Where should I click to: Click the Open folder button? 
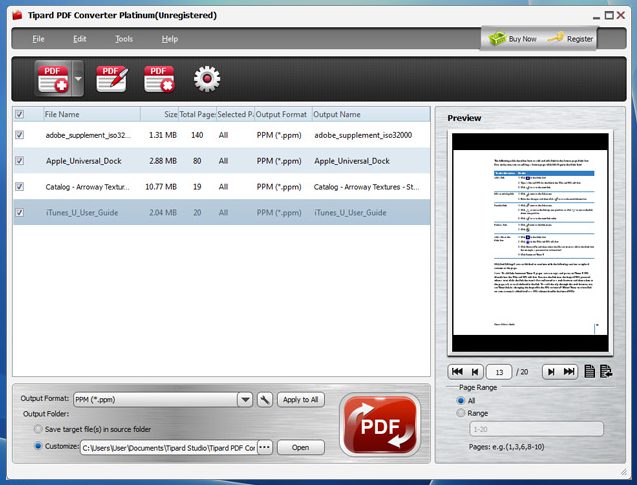tap(301, 448)
